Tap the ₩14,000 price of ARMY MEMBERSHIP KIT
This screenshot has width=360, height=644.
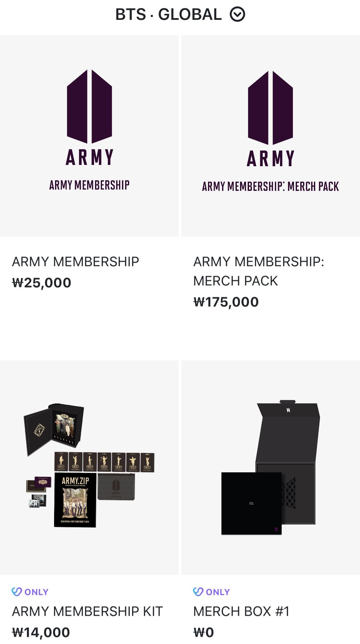pos(41,632)
